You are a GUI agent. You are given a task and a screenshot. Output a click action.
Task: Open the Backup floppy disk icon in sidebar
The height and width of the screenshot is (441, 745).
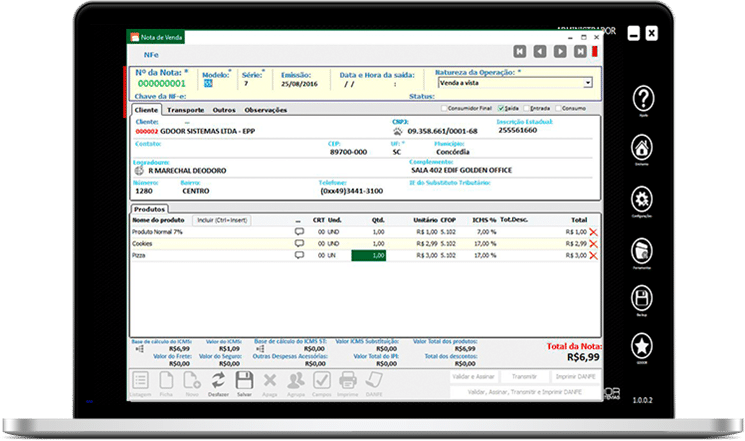pos(643,297)
